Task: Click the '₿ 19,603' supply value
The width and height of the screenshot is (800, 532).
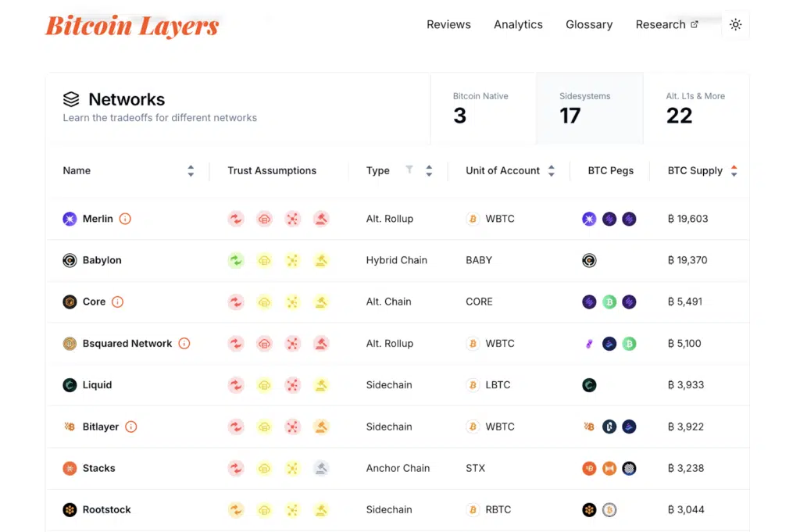Action: coord(687,219)
